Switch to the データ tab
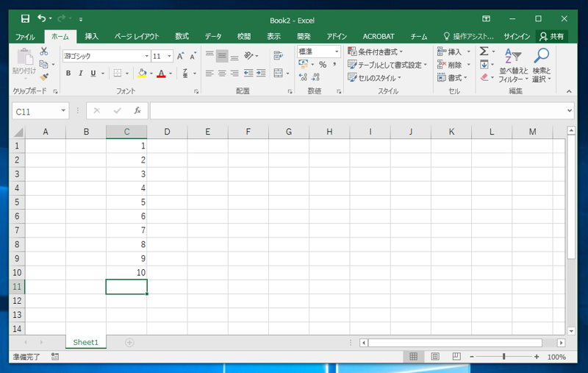This screenshot has height=373, width=588. (x=213, y=36)
